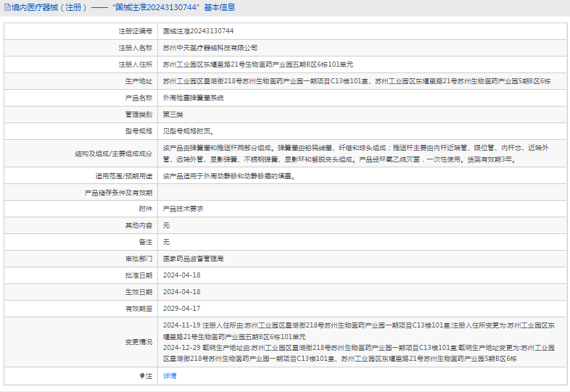Select the 生效日期 label cell
The height and width of the screenshot is (392, 570).
81,292
